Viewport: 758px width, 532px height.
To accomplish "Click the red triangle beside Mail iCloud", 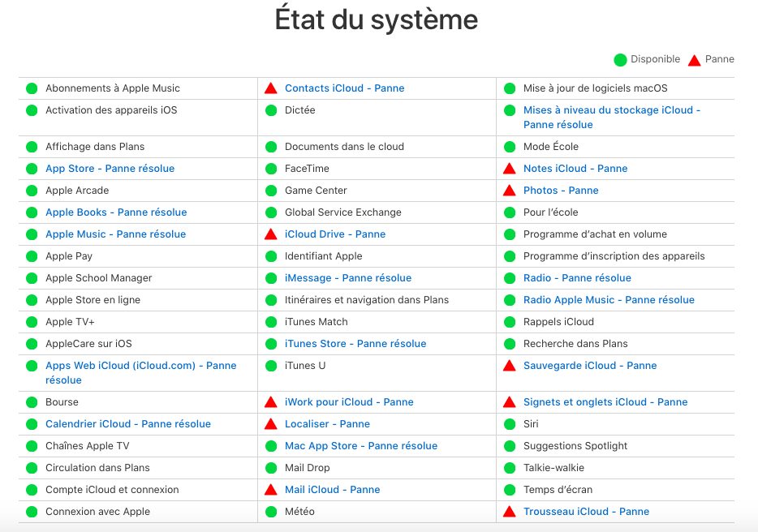I will coord(271,490).
